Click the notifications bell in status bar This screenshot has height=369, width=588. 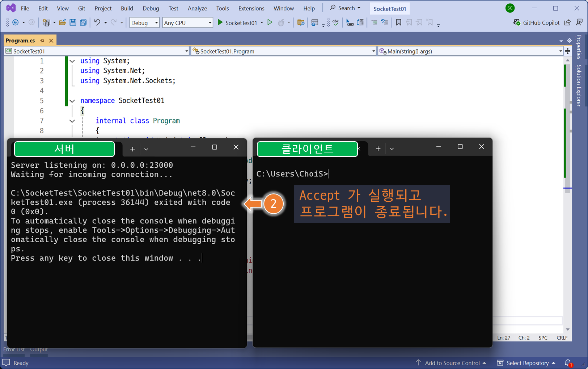tap(568, 363)
